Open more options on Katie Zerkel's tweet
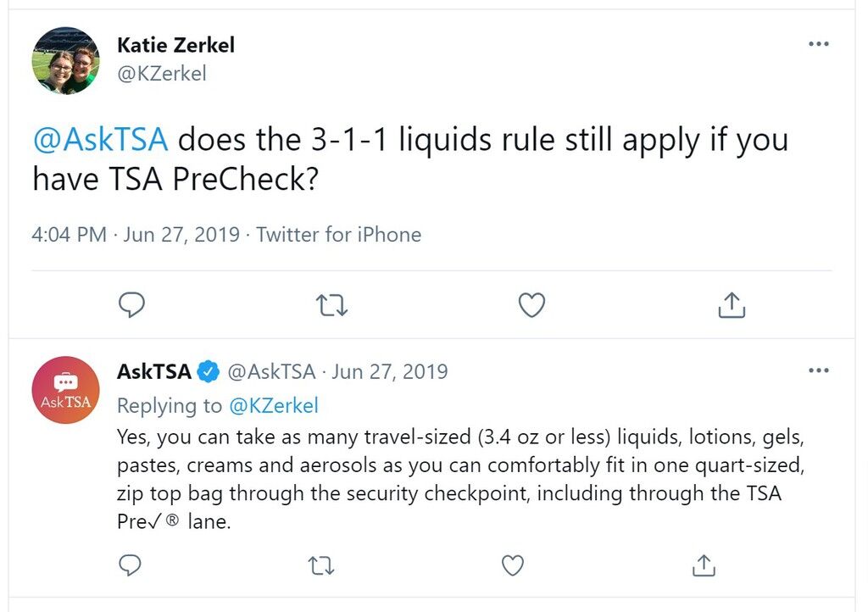 pos(818,44)
